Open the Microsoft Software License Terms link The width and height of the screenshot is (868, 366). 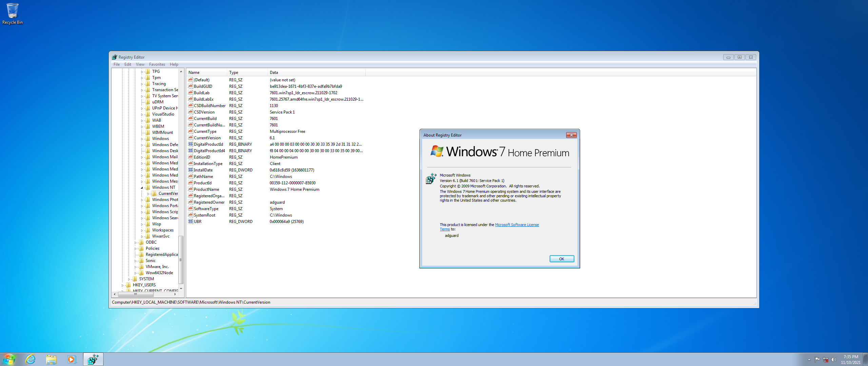(517, 225)
